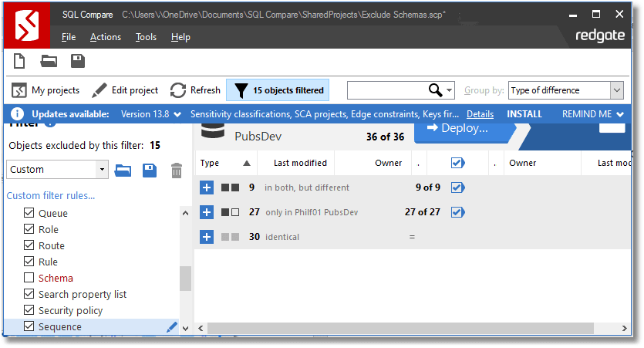The width and height of the screenshot is (644, 348).
Task: Open the Custom filter dropdown
Action: click(x=102, y=169)
